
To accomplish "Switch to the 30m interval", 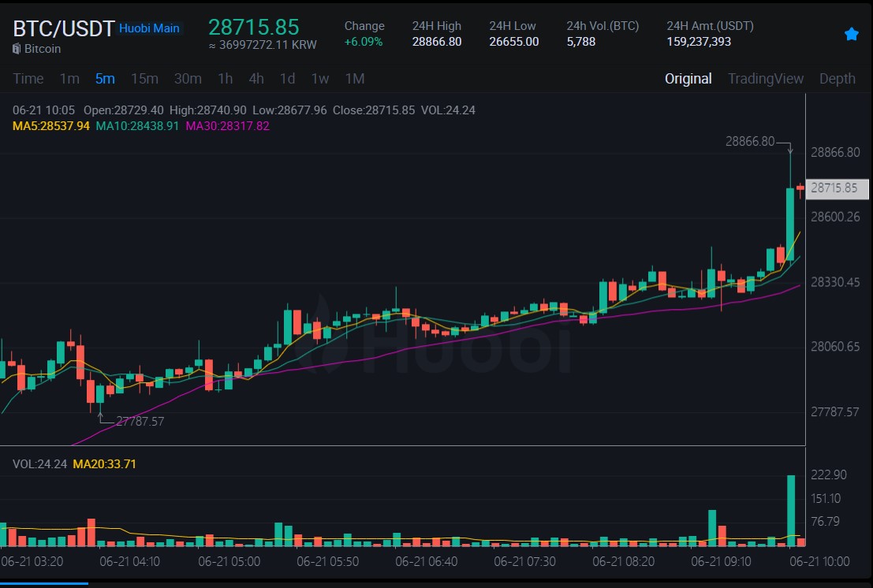I will (188, 79).
